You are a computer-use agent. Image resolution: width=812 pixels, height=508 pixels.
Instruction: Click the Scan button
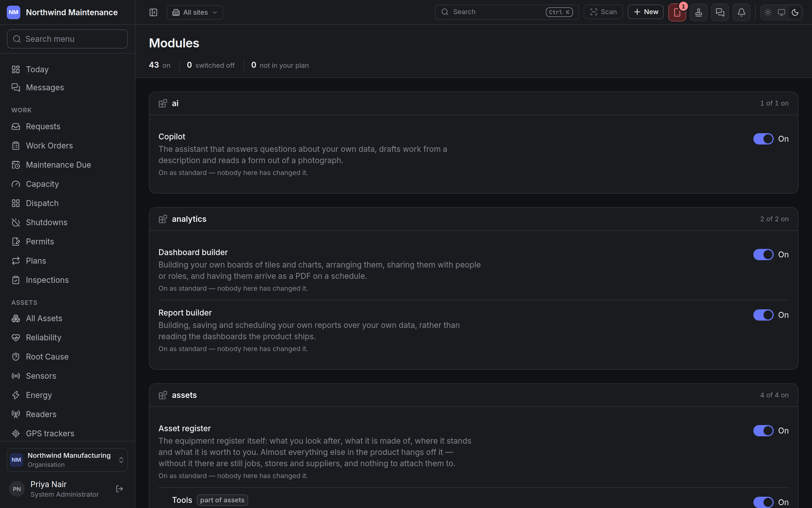point(603,12)
